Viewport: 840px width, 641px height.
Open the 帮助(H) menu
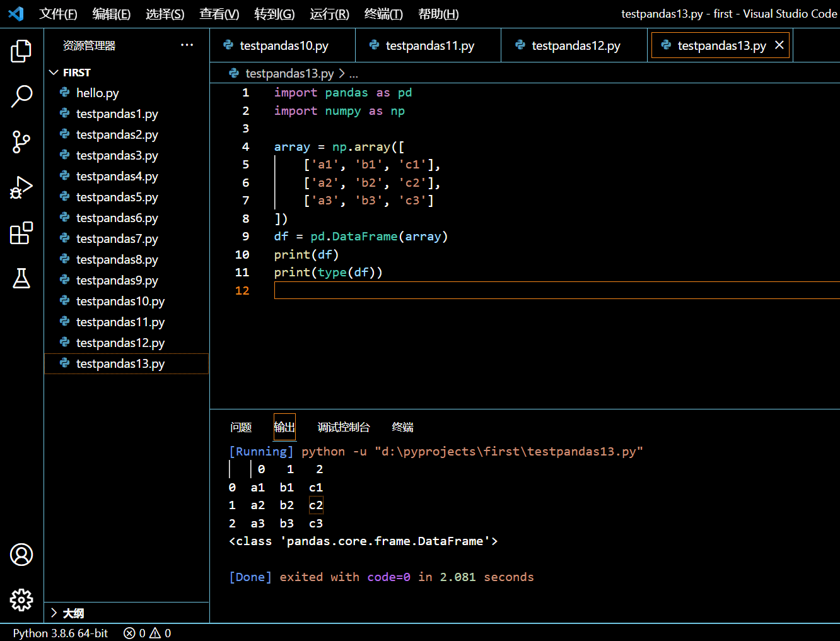click(438, 14)
